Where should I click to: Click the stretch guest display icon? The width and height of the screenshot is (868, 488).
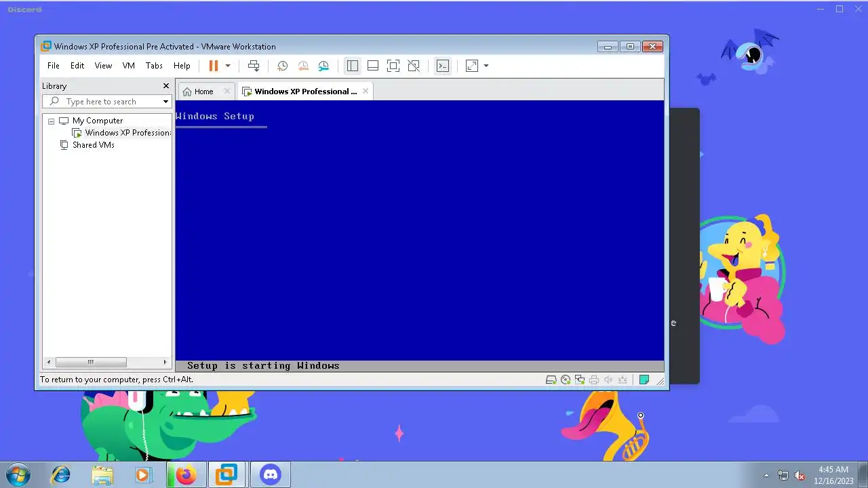pos(472,66)
